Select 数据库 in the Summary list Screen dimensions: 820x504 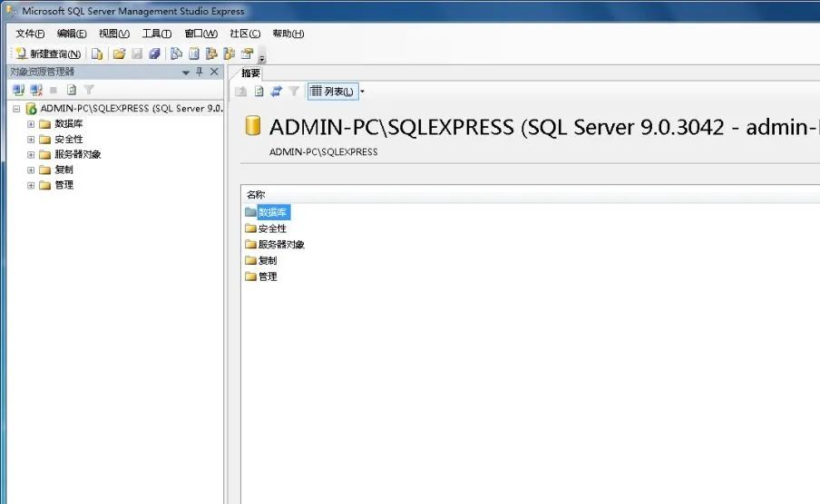(272, 212)
